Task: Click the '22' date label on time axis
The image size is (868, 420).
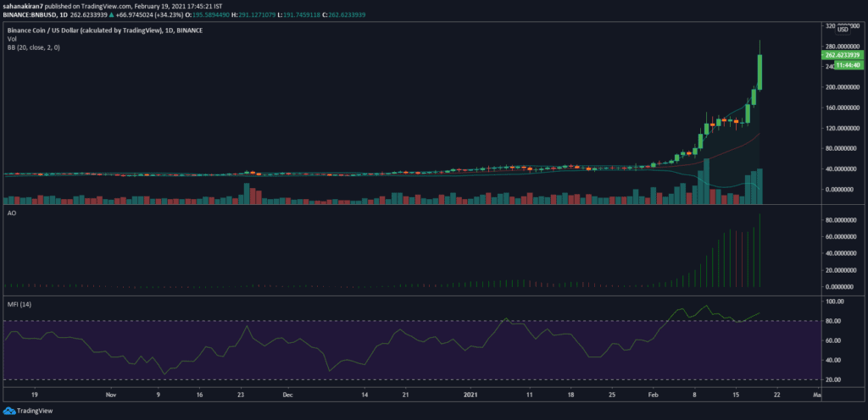Action: coord(777,395)
